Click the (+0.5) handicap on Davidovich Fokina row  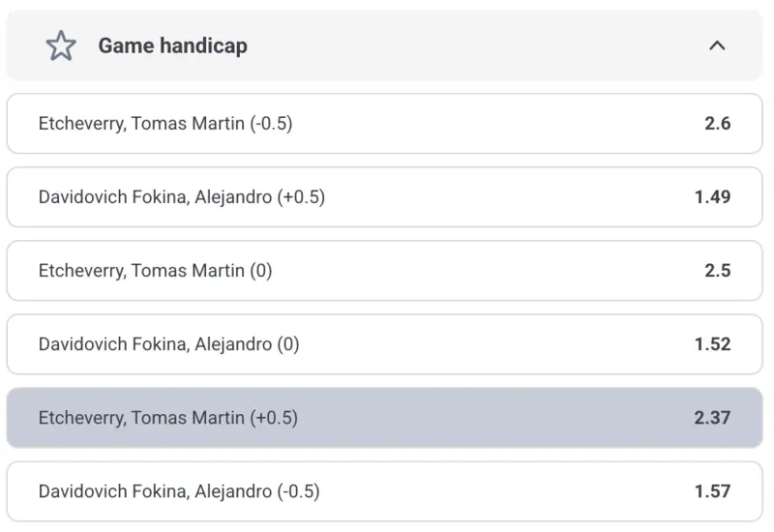click(301, 197)
